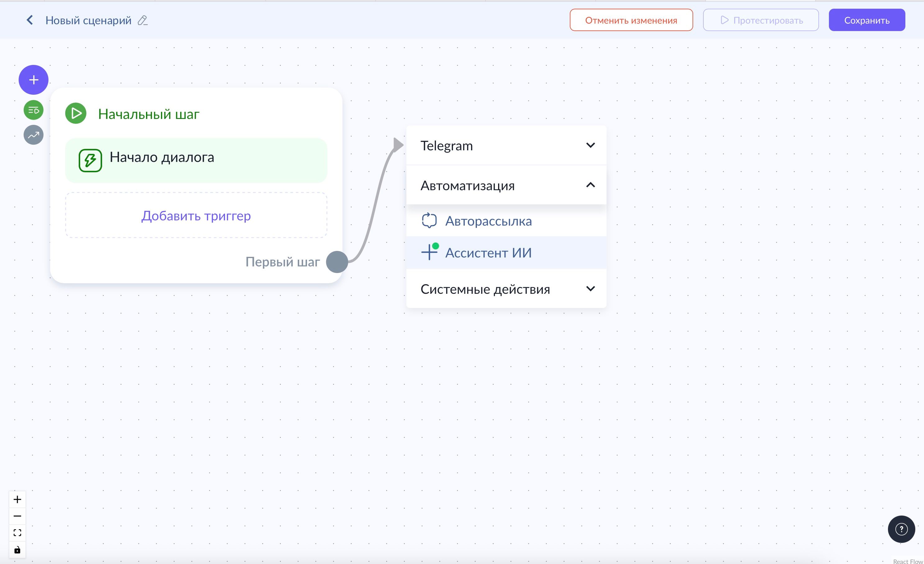Toggle the canvas lock control

coord(17,550)
